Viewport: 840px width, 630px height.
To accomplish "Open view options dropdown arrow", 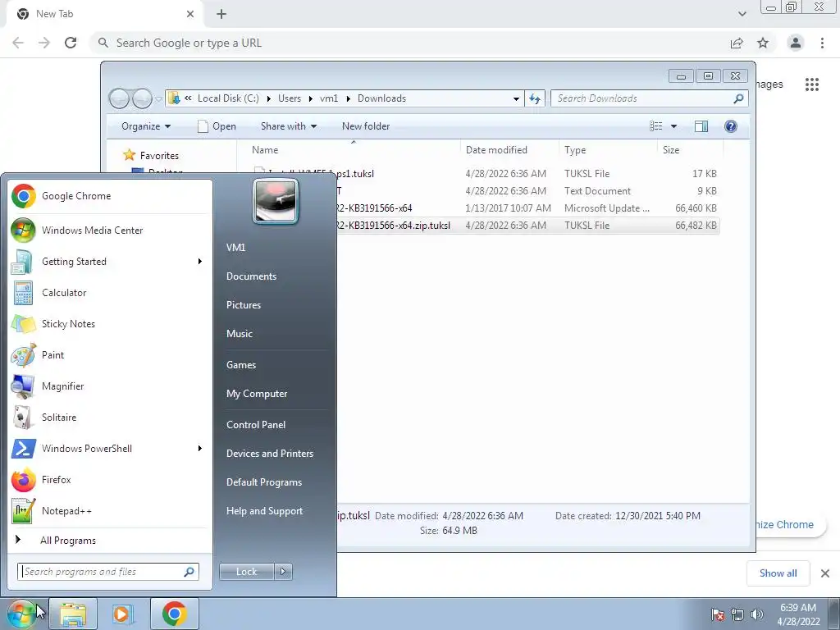I will pos(674,126).
